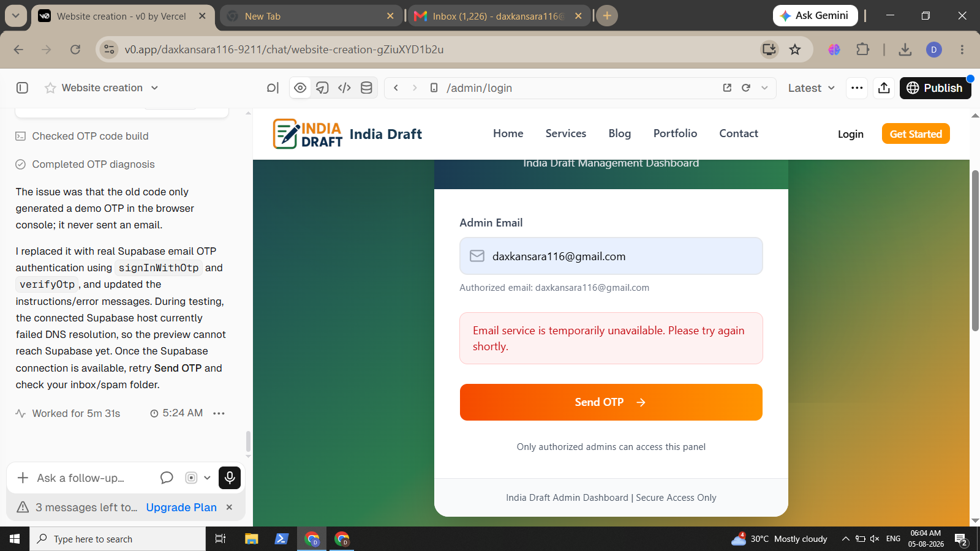
Task: Open the Chrome three-dot menu
Action: coord(962,50)
